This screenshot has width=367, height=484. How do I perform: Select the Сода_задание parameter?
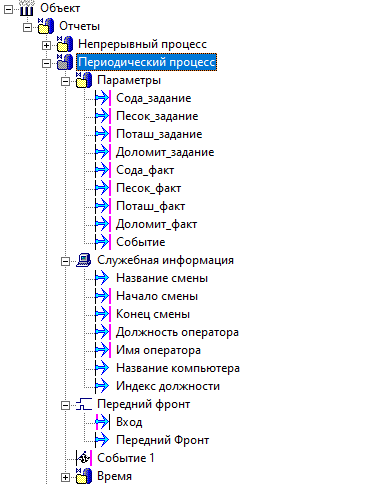tap(154, 98)
